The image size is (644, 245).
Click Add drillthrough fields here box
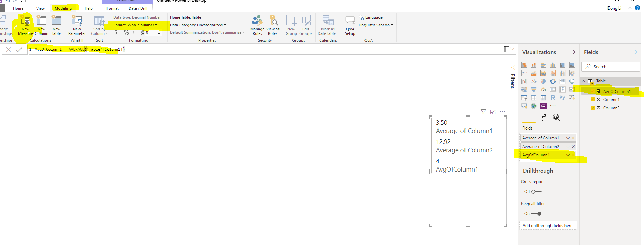[x=548, y=226]
